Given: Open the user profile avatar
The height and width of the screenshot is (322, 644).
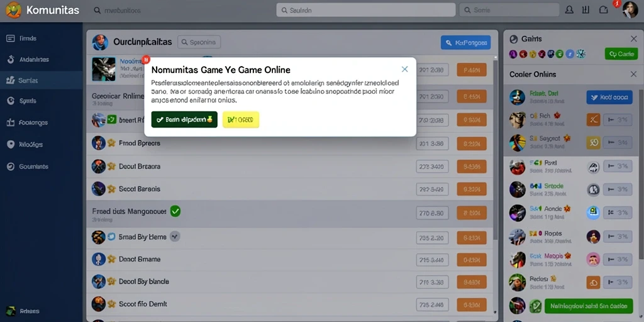Looking at the screenshot, I should 630,10.
